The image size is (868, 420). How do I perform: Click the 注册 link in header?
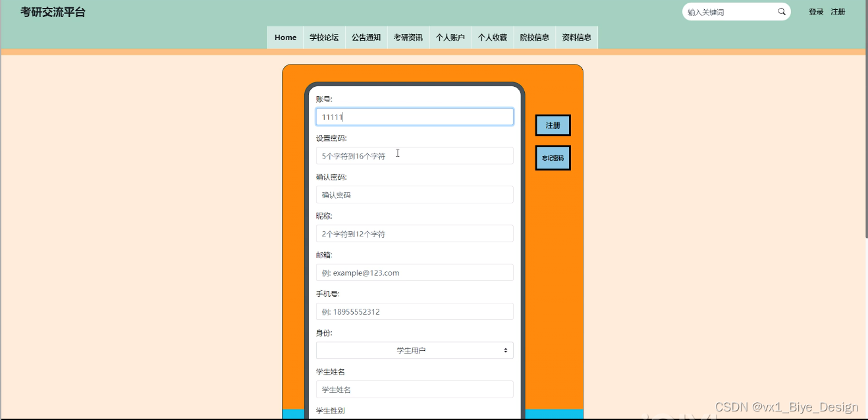pyautogui.click(x=838, y=12)
